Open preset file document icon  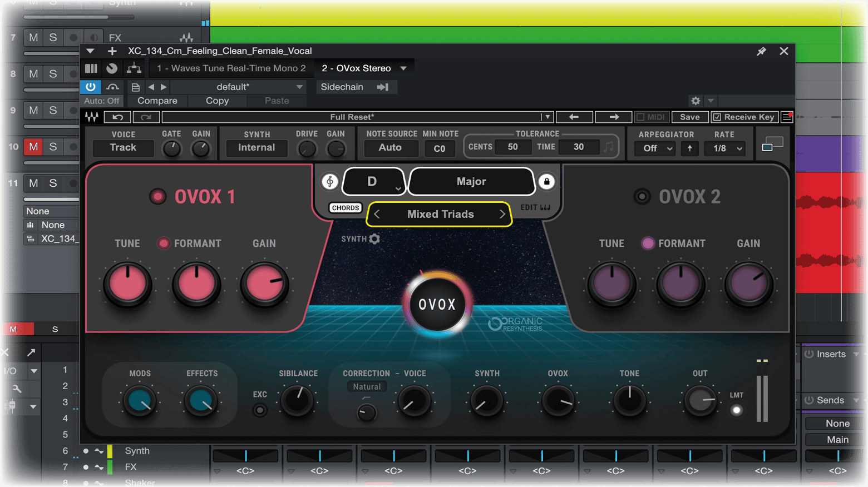(x=135, y=87)
